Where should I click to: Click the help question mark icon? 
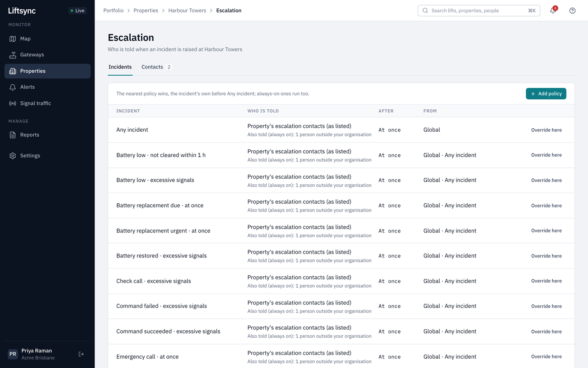coord(572,11)
